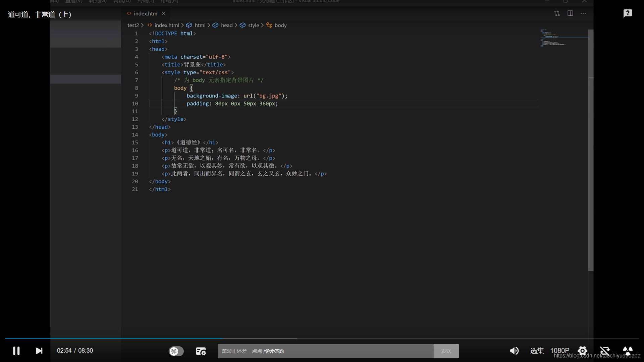The image size is (644, 362).
Task: Toggle the danmaku (弹) switch
Action: click(176, 351)
